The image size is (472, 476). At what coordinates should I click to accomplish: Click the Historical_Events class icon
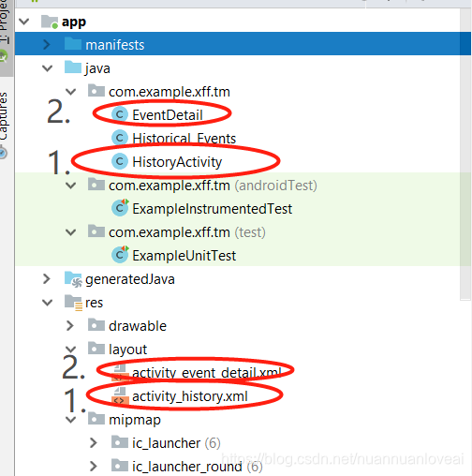[x=120, y=138]
